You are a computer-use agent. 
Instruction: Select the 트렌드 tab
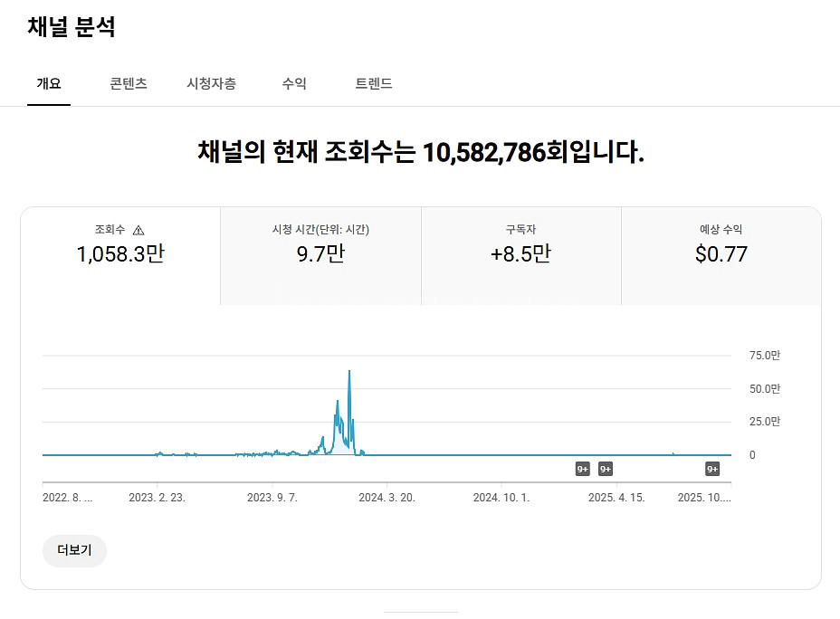pos(374,83)
